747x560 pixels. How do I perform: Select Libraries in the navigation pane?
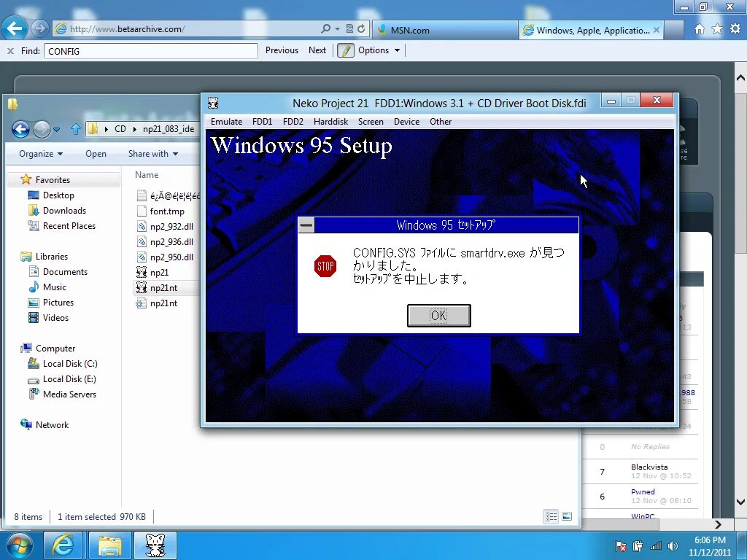point(52,257)
